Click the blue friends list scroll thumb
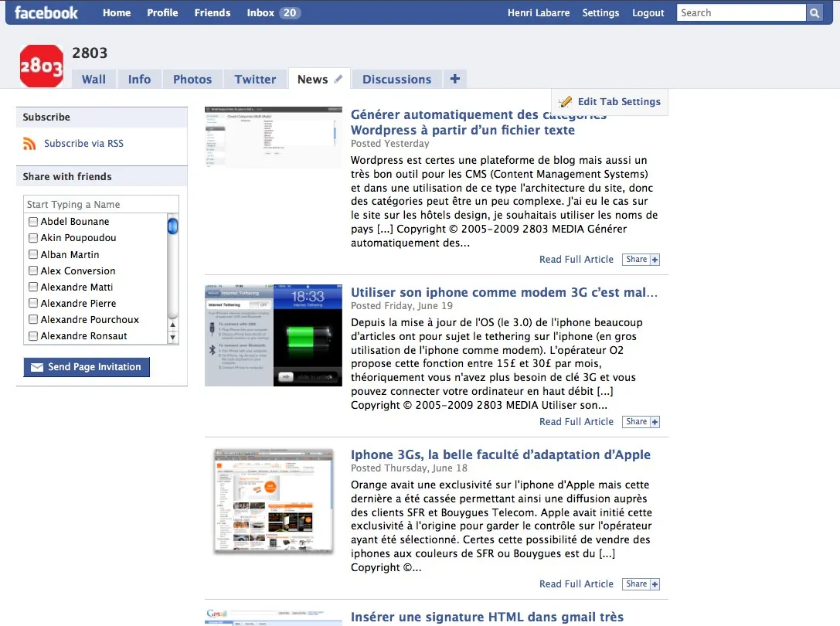The width and height of the screenshot is (840, 626). (172, 226)
